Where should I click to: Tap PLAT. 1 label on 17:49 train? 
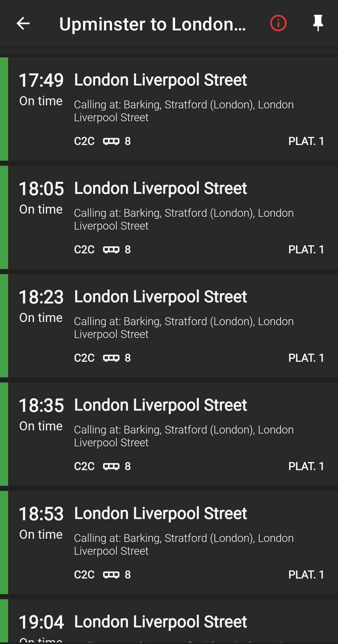point(306,141)
